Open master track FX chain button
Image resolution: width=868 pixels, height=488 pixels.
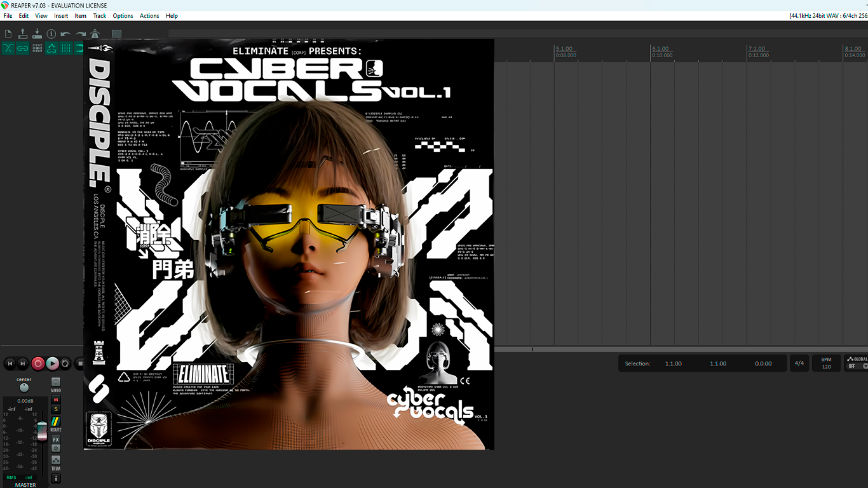[56, 440]
